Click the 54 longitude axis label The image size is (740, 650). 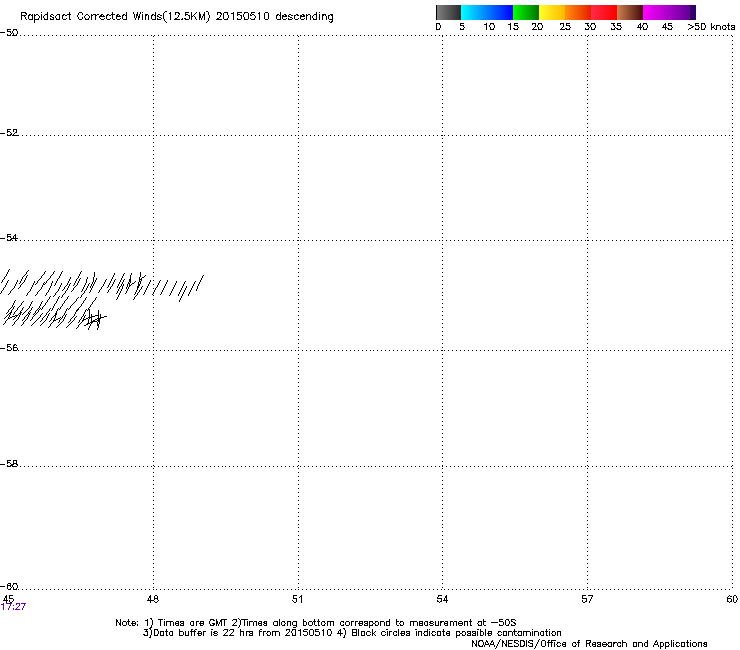click(442, 599)
